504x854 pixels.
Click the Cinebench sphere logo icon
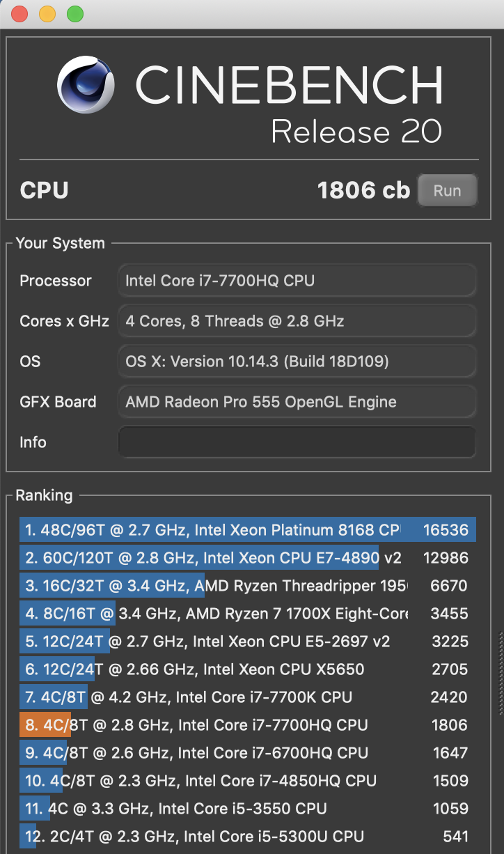86,85
